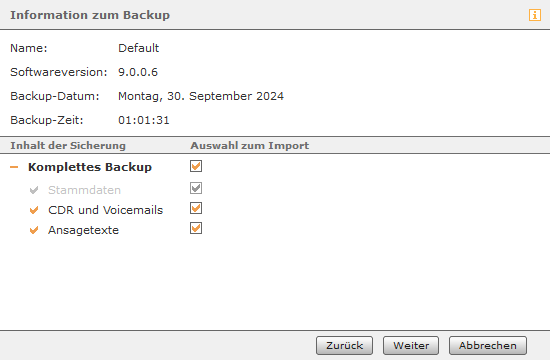Image resolution: width=550 pixels, height=360 pixels.
Task: Disable the Ansagetexte import checkbox
Action: pos(196,228)
